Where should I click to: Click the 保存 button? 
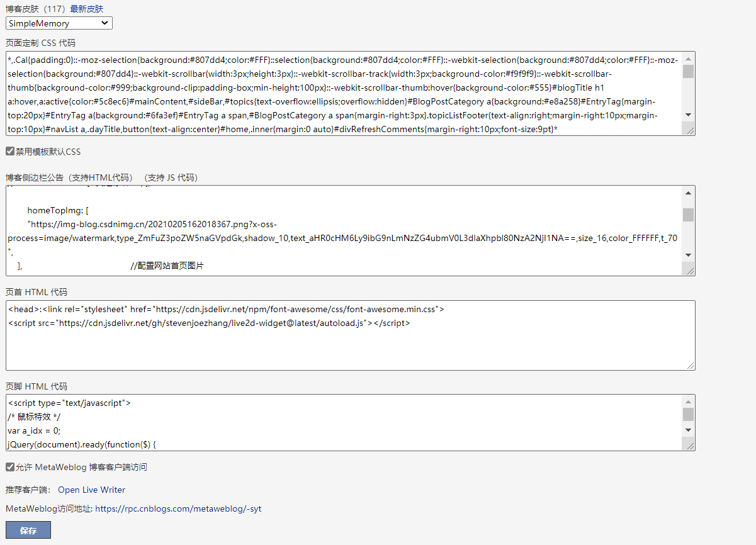pos(28,530)
